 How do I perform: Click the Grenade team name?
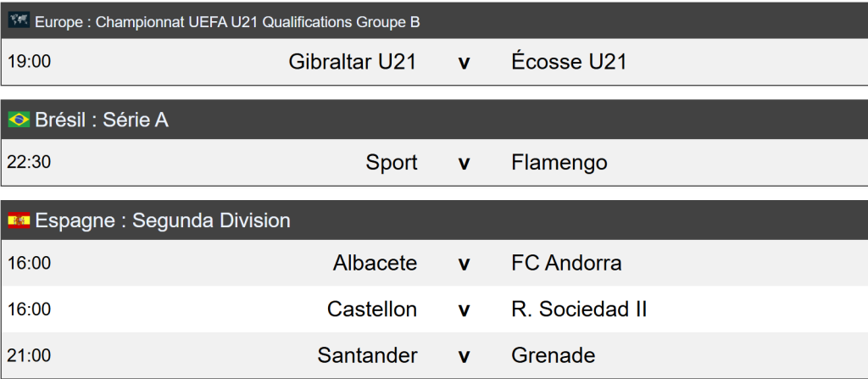pos(553,354)
